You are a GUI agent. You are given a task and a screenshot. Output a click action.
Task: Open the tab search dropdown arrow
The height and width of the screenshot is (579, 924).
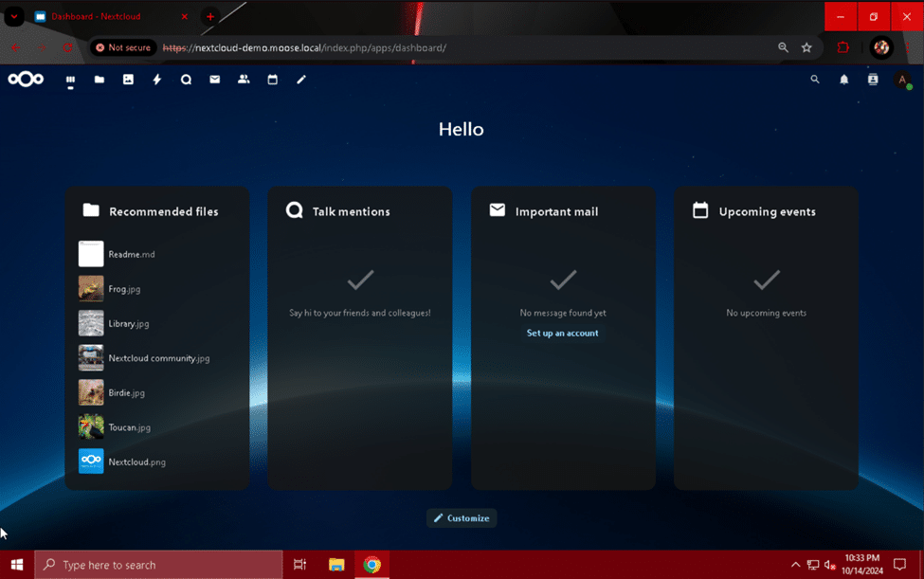[x=14, y=16]
